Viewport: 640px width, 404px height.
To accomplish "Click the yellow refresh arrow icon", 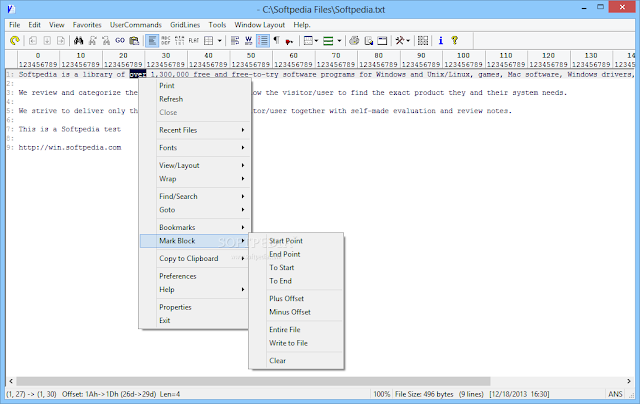I will (15, 40).
